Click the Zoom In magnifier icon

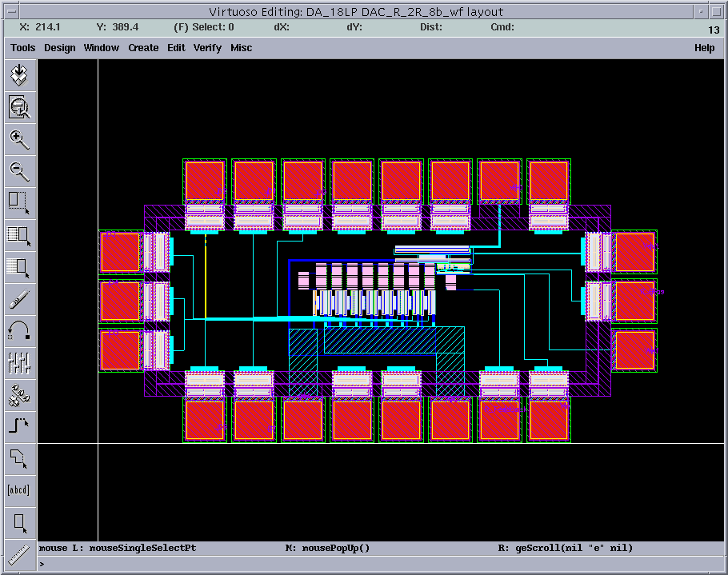[19, 140]
